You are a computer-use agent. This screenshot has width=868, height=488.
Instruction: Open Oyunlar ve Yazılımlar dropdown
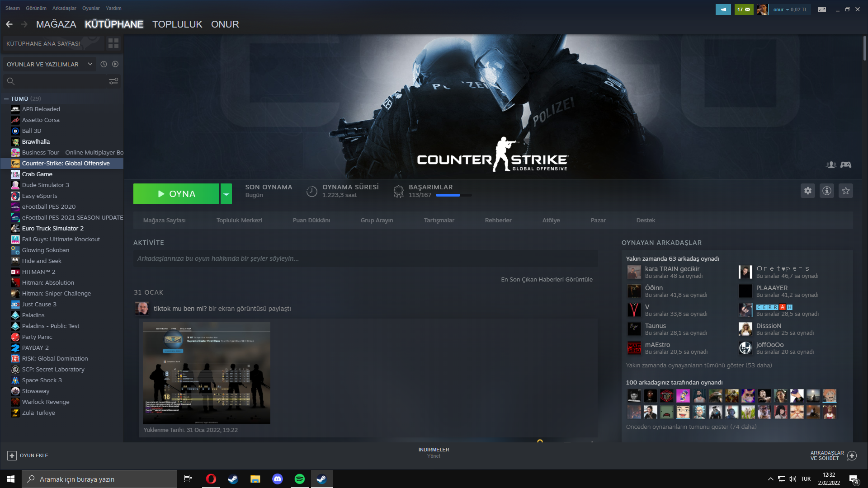(50, 64)
